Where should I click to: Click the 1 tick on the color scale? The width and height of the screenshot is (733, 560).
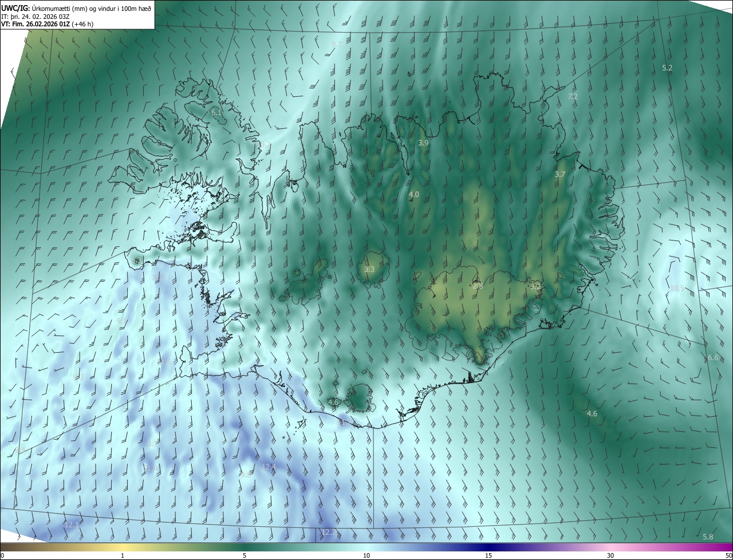[x=123, y=555]
